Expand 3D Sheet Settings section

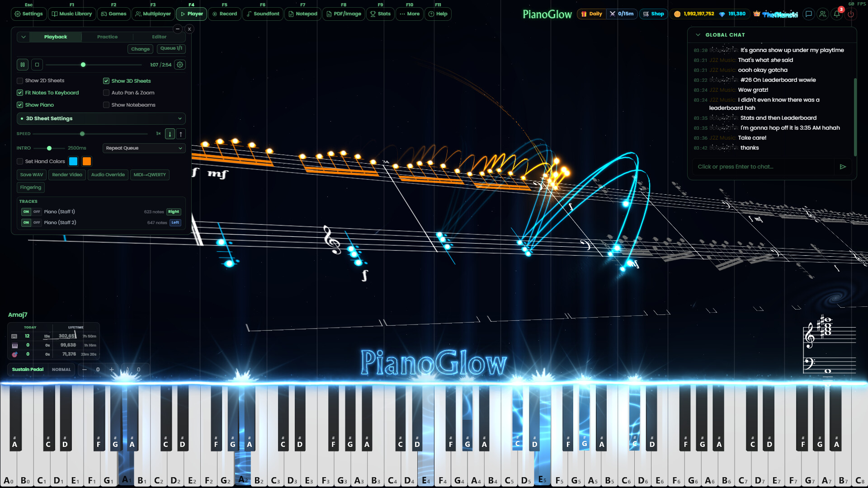click(101, 118)
